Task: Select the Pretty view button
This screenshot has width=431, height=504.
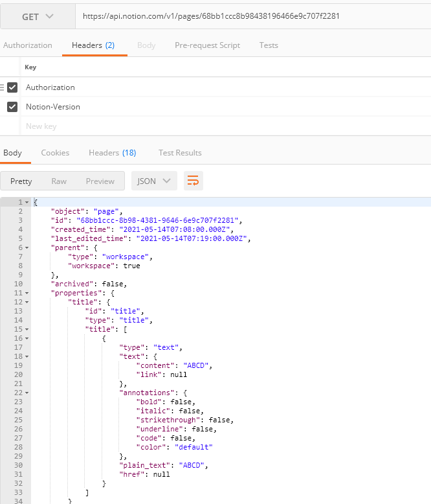Action: [x=21, y=181]
